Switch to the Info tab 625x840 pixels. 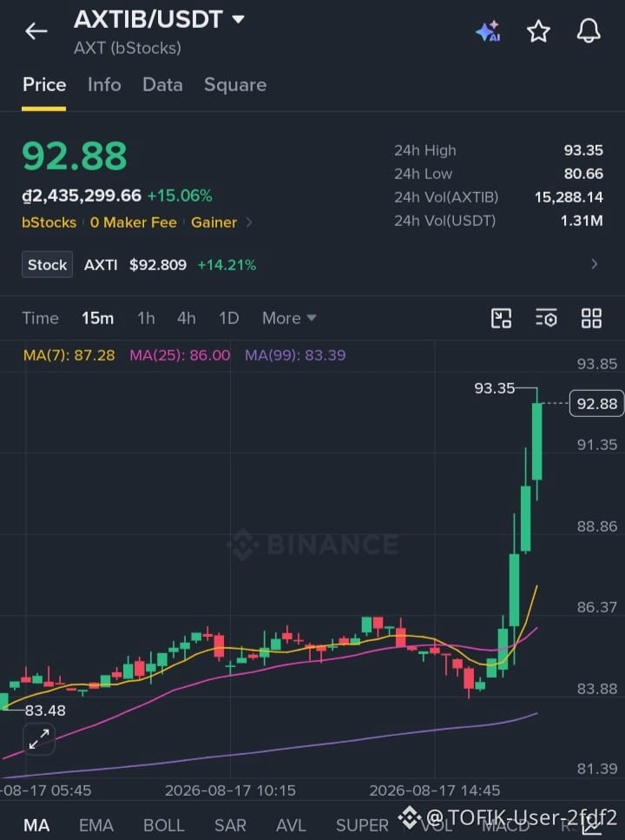point(104,84)
